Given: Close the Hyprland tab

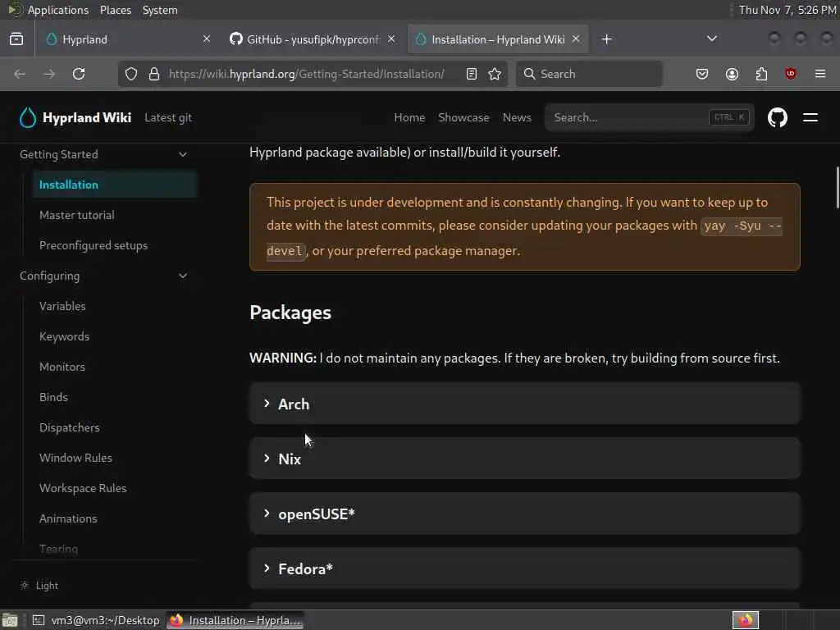Looking at the screenshot, I should 206,39.
